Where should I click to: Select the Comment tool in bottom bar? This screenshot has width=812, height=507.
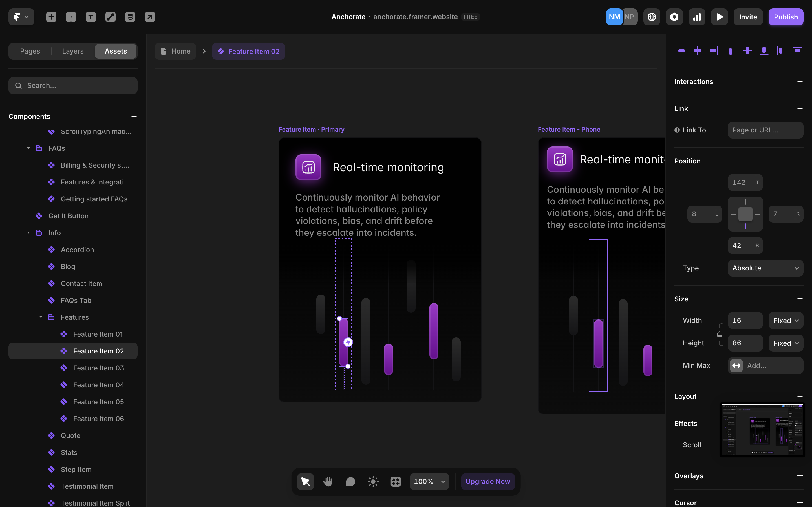350,482
